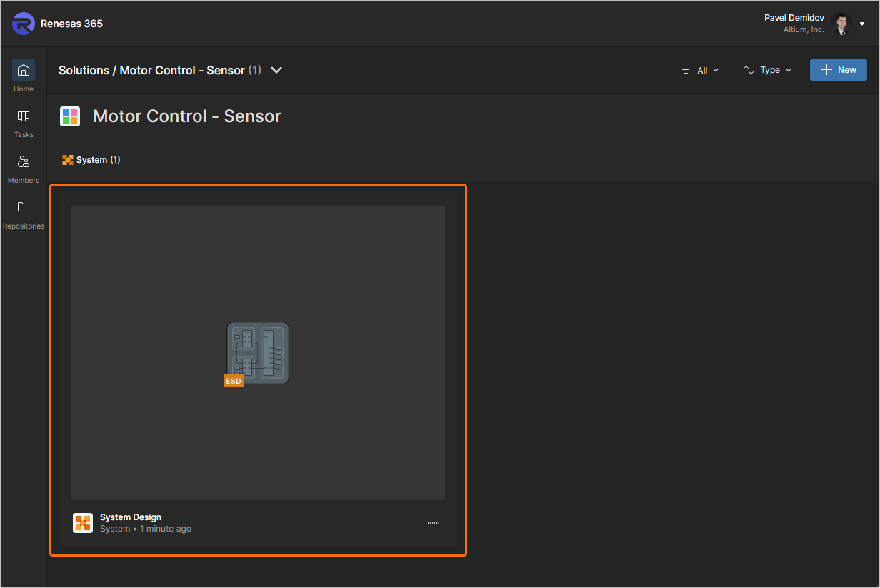Click the Solutions breadcrumb link

tap(84, 70)
